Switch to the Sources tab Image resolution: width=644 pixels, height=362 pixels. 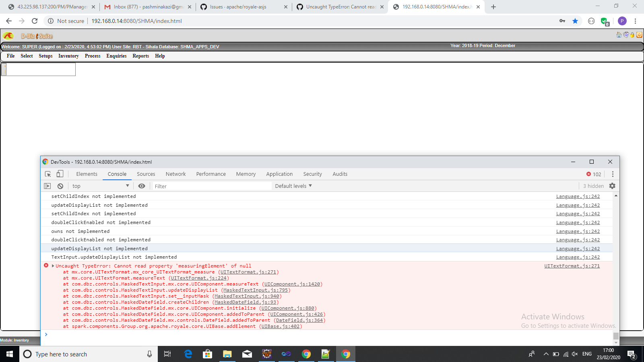pyautogui.click(x=146, y=174)
